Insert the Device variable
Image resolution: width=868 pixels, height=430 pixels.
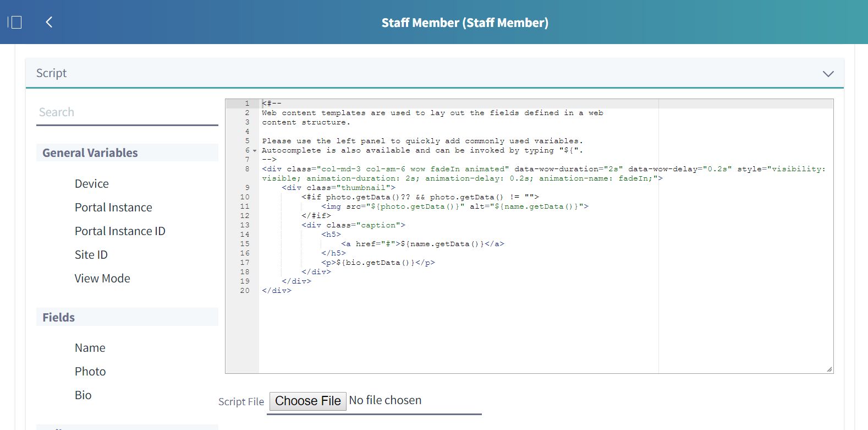pos(91,184)
